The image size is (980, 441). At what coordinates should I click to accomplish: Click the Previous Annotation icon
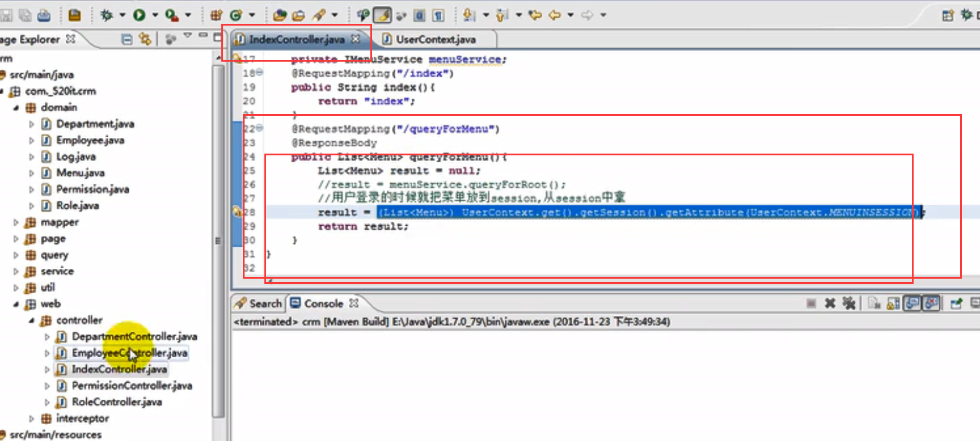501,15
